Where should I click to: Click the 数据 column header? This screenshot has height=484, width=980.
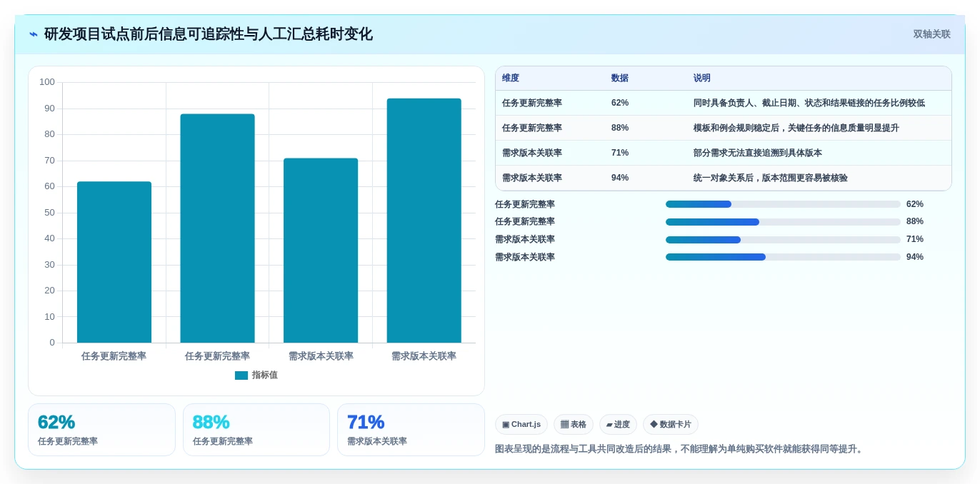(x=620, y=79)
